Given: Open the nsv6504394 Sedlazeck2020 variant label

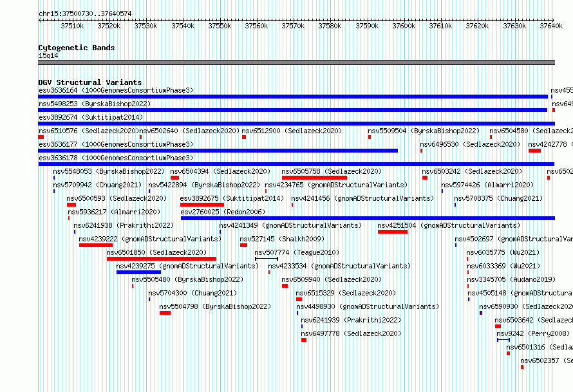Looking at the screenshot, I should (220, 171).
